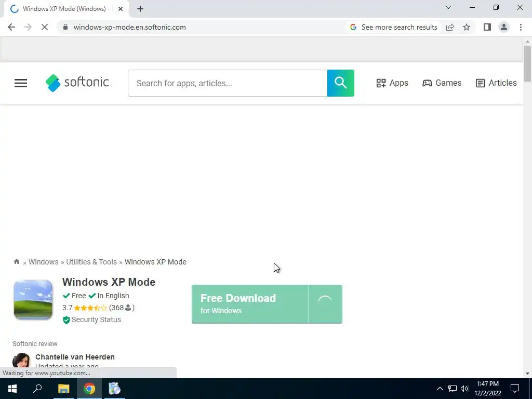Viewport: 532px width, 399px height.
Task: Open the Games menu item
Action: tap(442, 83)
